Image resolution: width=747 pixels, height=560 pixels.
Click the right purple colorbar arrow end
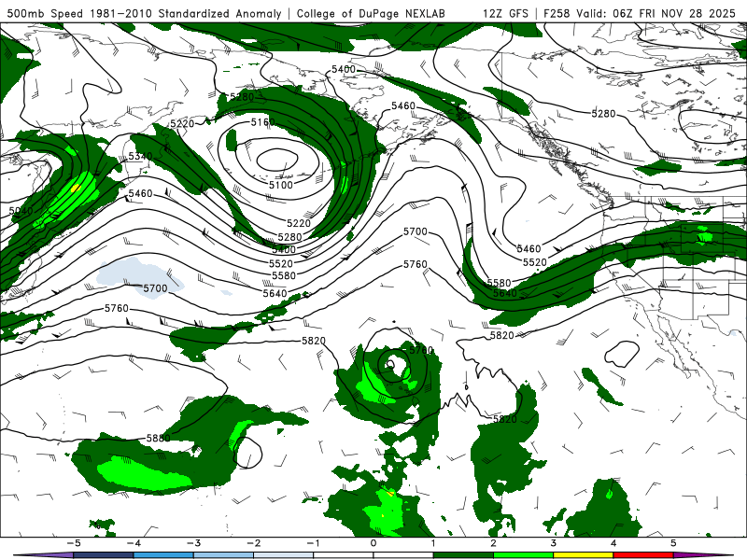[703, 555]
